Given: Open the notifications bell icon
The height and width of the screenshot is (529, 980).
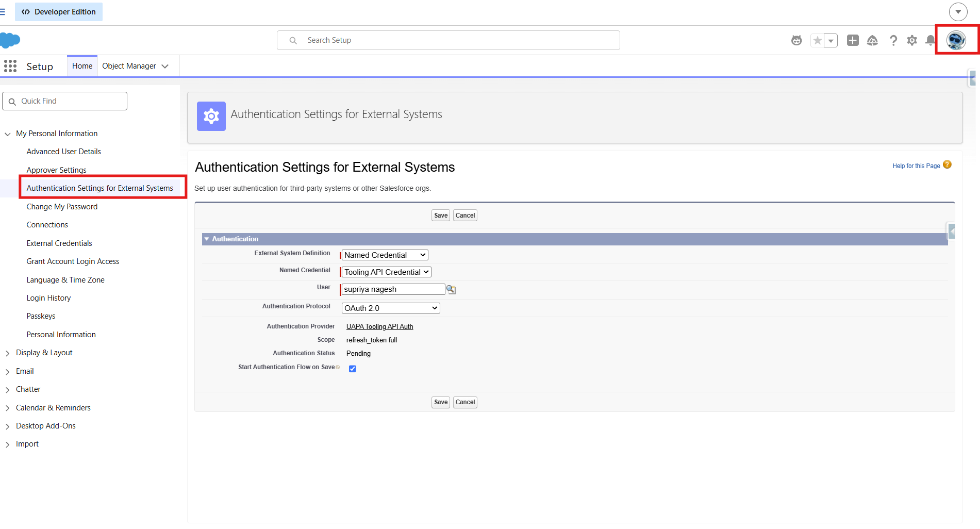Looking at the screenshot, I should [x=930, y=40].
